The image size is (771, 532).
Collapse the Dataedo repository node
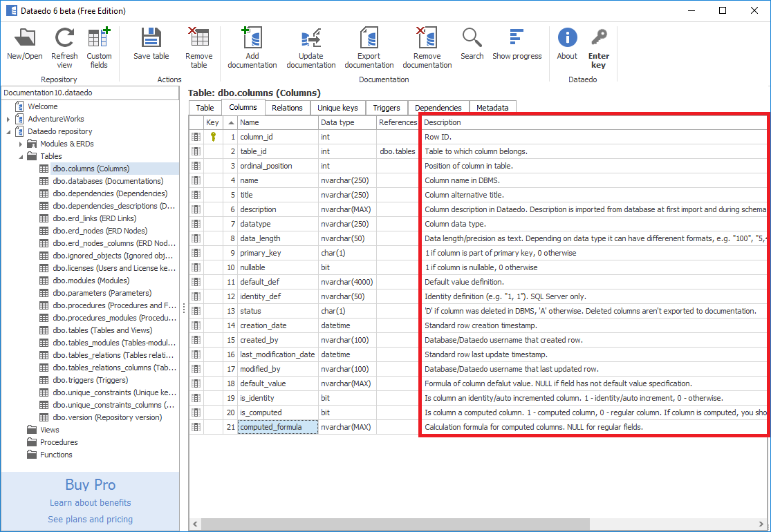tap(8, 132)
